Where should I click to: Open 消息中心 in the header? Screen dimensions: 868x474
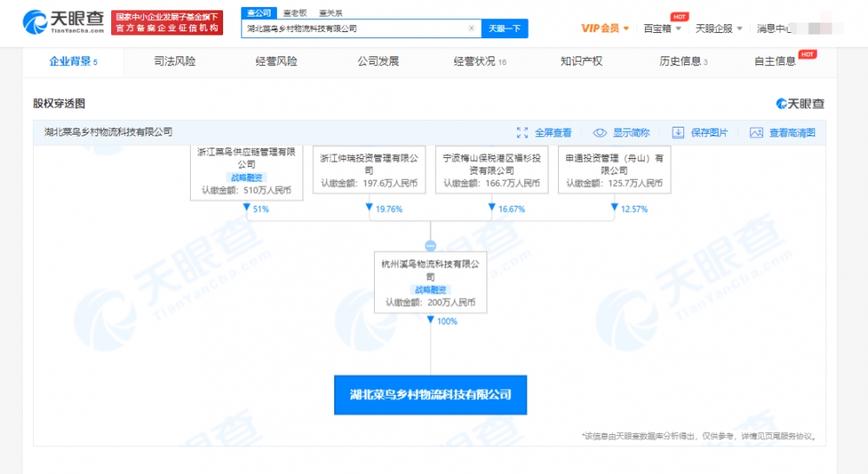(x=775, y=29)
